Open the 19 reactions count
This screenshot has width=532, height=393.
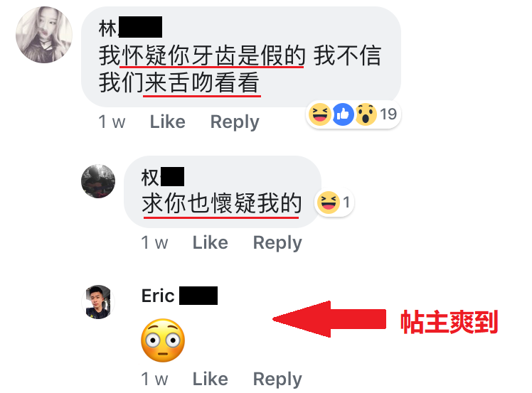(x=388, y=114)
